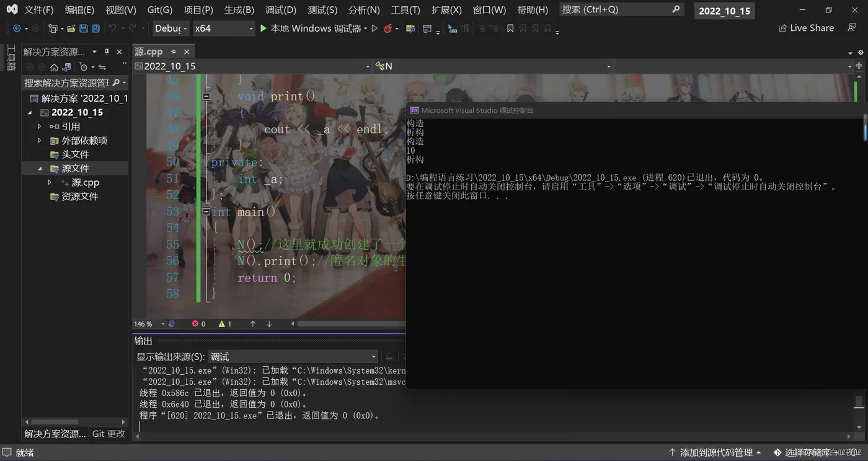Image resolution: width=868 pixels, height=461 pixels.
Task: Switch to the Git 更改 tab
Action: pyautogui.click(x=108, y=434)
